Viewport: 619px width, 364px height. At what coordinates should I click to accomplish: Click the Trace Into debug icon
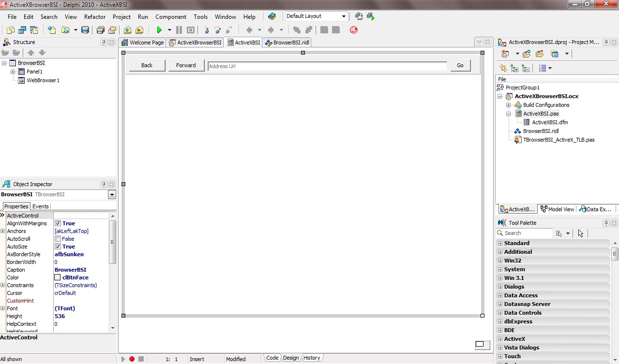206,30
